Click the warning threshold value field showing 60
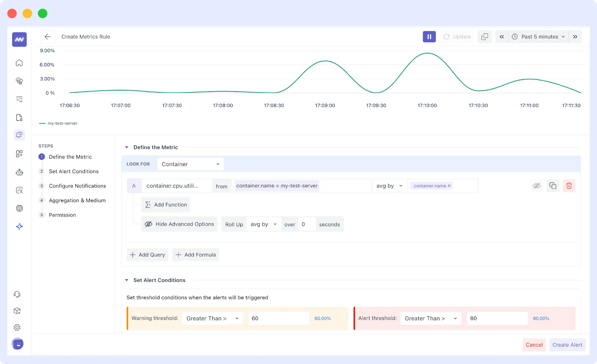Image resolution: width=597 pixels, height=364 pixels. click(278, 318)
